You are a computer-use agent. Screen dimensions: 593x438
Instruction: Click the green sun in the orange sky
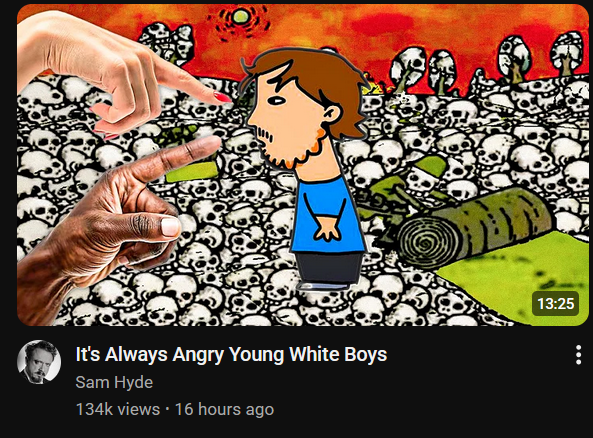pyautogui.click(x=241, y=17)
